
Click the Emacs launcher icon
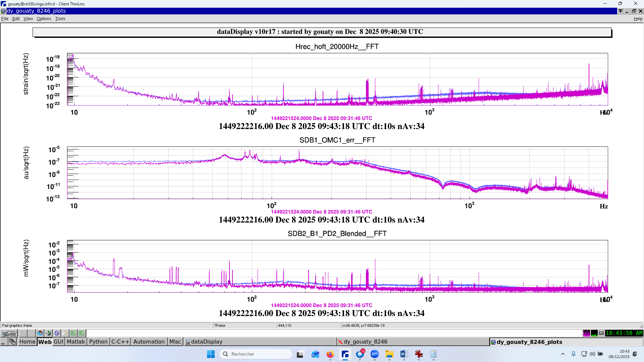point(57,333)
